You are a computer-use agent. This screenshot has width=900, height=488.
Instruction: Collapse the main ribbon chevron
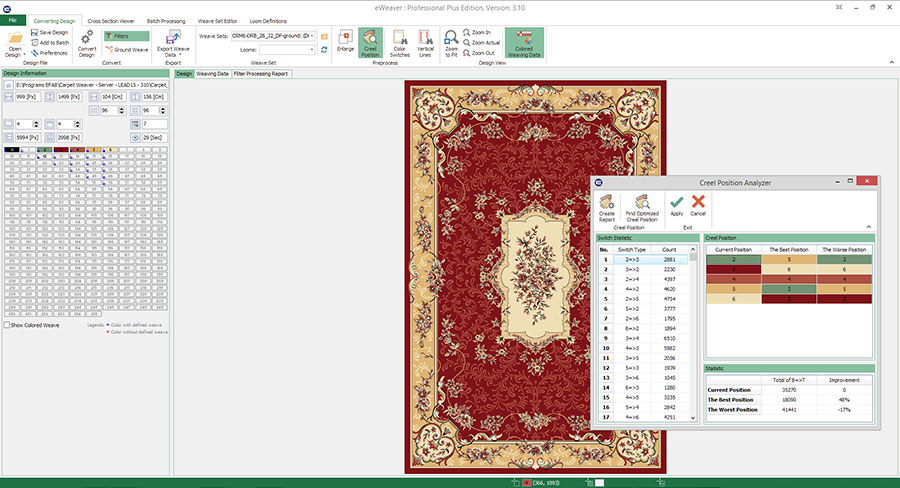891,62
